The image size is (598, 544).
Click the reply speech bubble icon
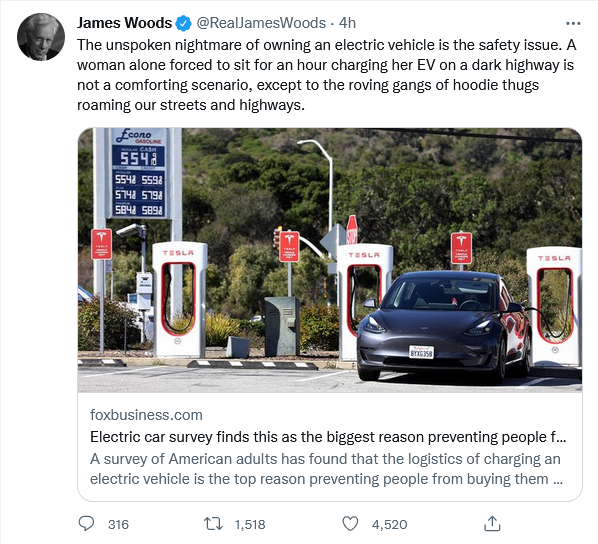[x=86, y=523]
